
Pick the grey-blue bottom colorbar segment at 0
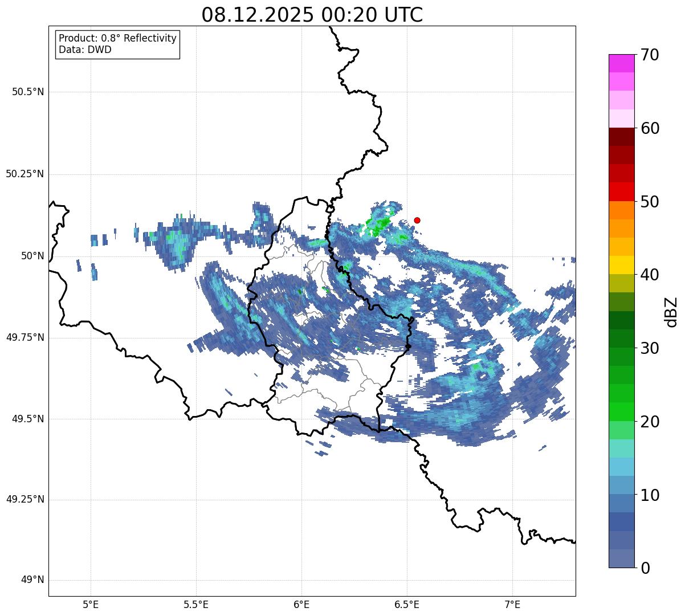pyautogui.click(x=621, y=558)
